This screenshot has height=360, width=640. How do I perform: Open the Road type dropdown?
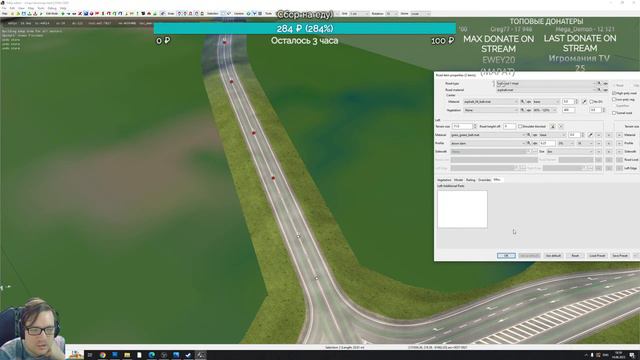tap(546, 83)
